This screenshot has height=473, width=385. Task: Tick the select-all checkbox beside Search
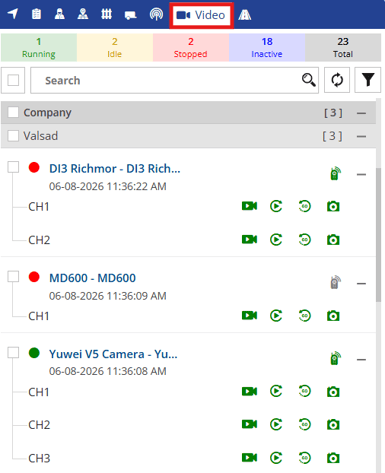tap(13, 80)
